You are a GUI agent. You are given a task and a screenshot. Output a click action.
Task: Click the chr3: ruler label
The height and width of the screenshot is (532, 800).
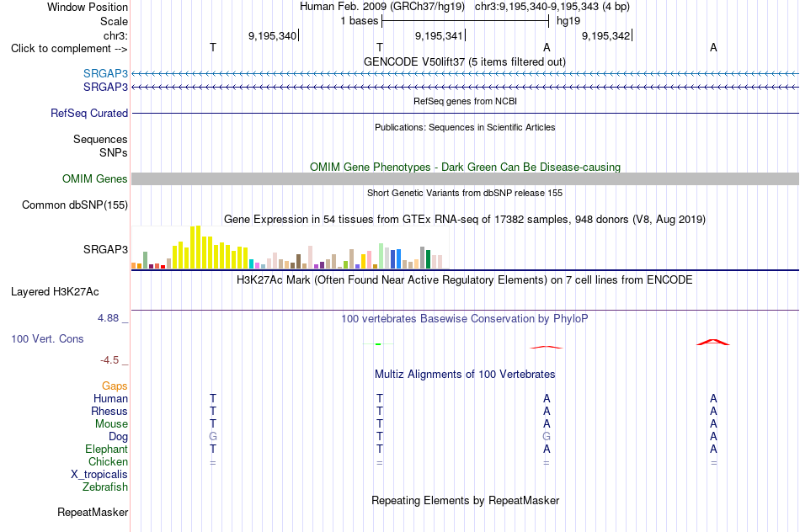(116, 35)
